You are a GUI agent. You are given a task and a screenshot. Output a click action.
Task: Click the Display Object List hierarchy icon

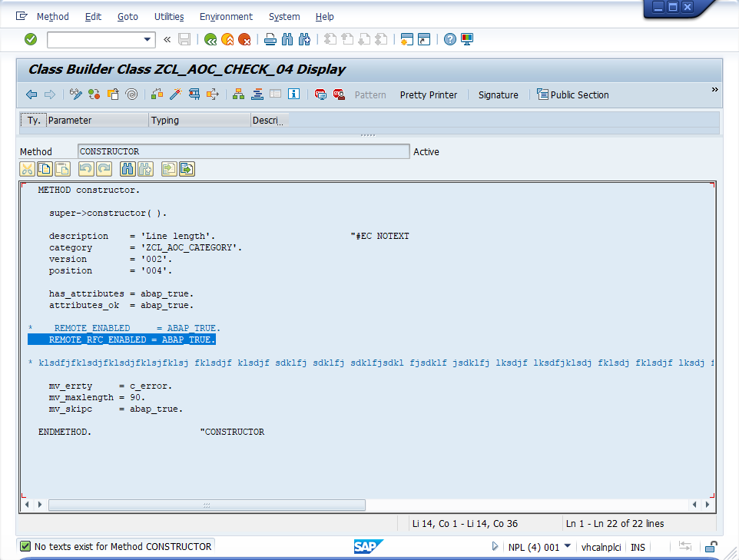tap(238, 94)
